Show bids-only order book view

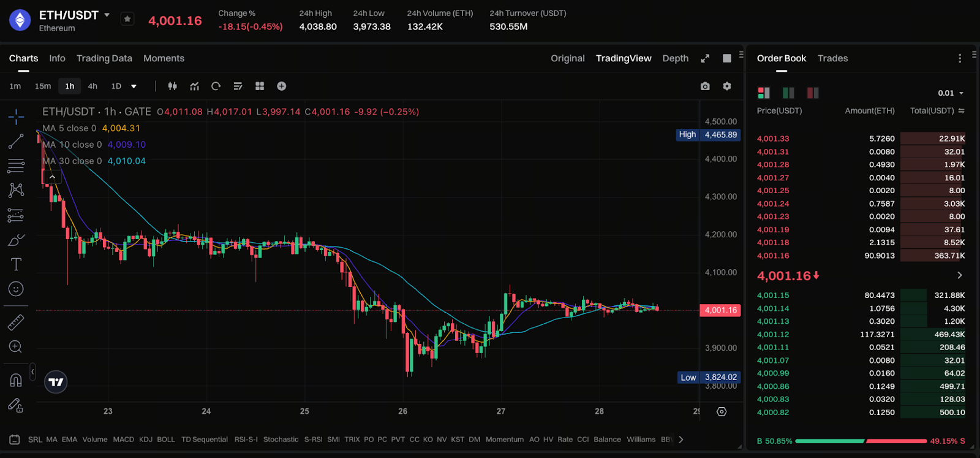(788, 93)
